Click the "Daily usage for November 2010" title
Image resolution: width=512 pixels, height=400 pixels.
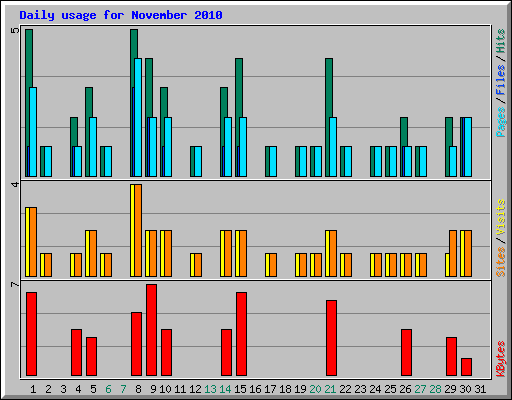click(121, 15)
